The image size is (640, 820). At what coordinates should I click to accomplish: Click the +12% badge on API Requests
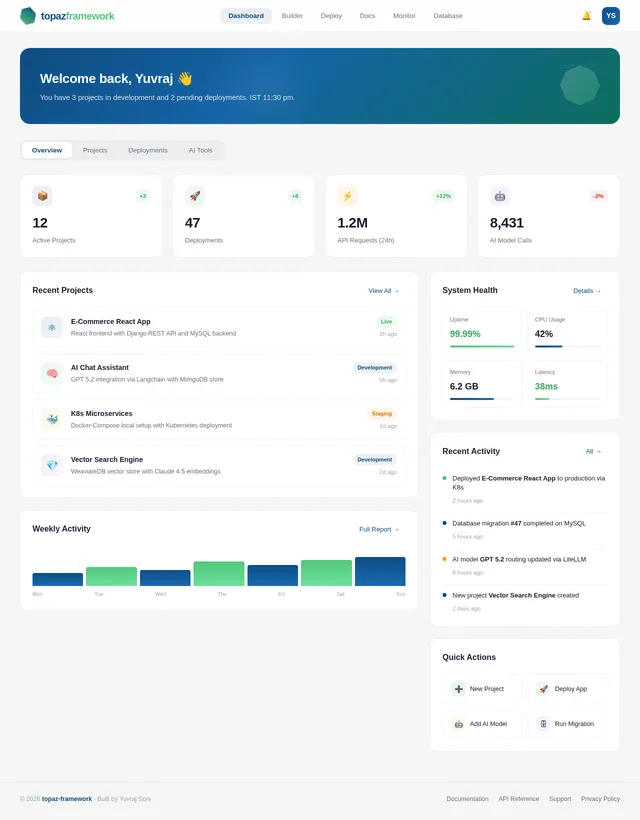click(x=443, y=196)
